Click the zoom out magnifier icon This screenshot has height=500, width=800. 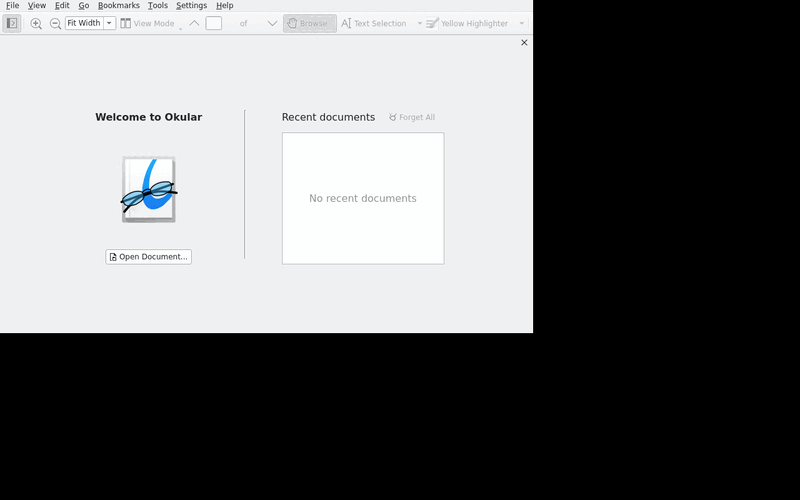click(x=55, y=23)
